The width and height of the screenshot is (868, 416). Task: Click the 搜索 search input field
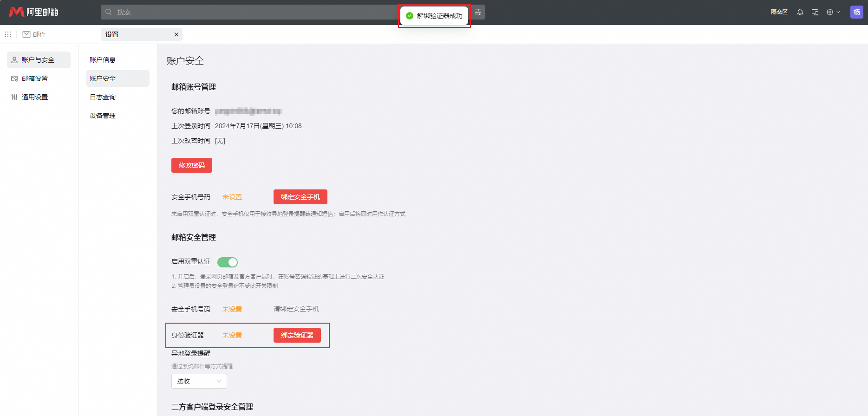(x=251, y=12)
